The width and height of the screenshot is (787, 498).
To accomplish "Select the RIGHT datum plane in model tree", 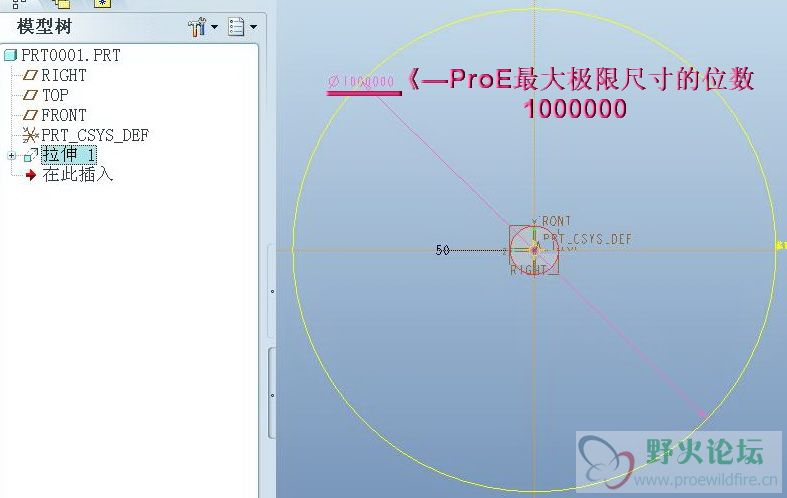I will [x=55, y=75].
